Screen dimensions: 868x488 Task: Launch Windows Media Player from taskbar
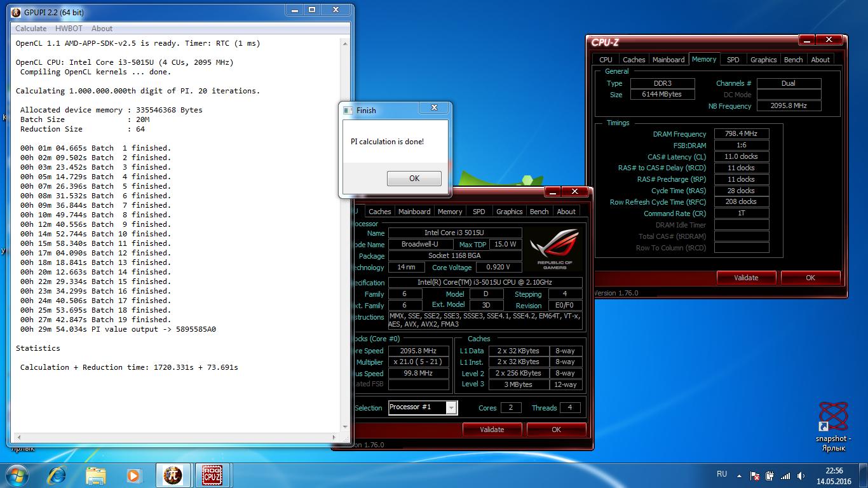(x=133, y=475)
